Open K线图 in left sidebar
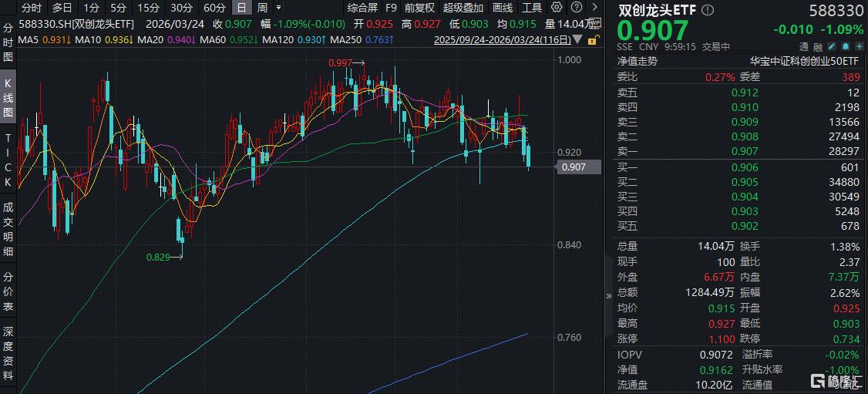868x394 pixels. (x=8, y=99)
